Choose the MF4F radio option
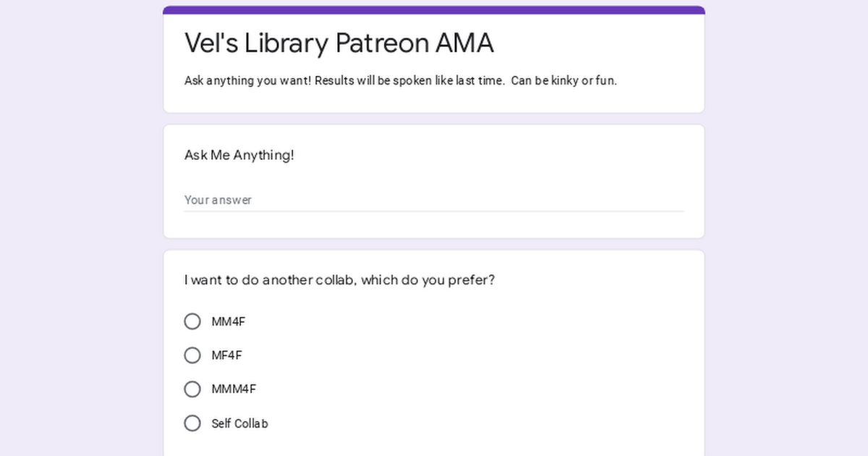This screenshot has height=456, width=868. click(x=192, y=355)
